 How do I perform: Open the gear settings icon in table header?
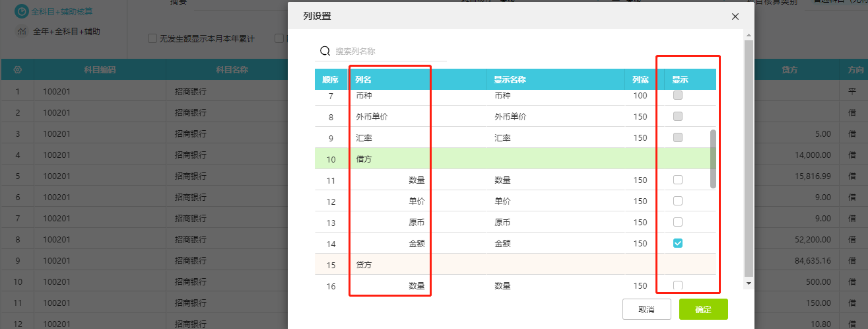(x=18, y=69)
